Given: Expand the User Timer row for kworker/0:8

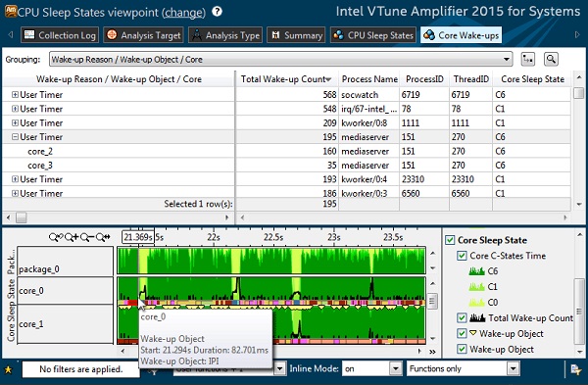Looking at the screenshot, I should [x=15, y=123].
